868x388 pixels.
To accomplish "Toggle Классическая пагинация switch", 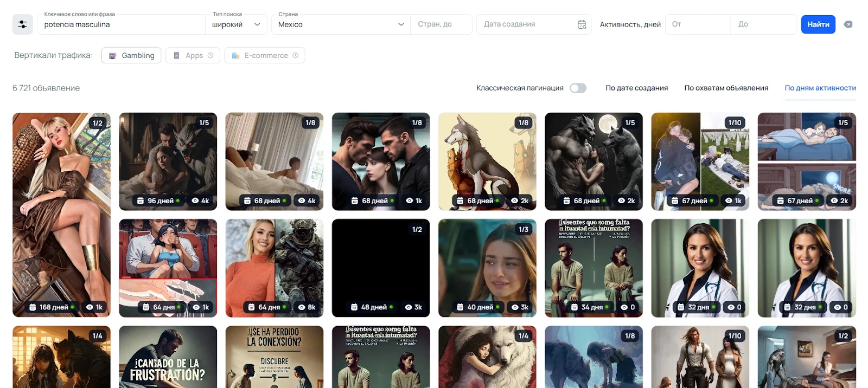I will tap(578, 88).
